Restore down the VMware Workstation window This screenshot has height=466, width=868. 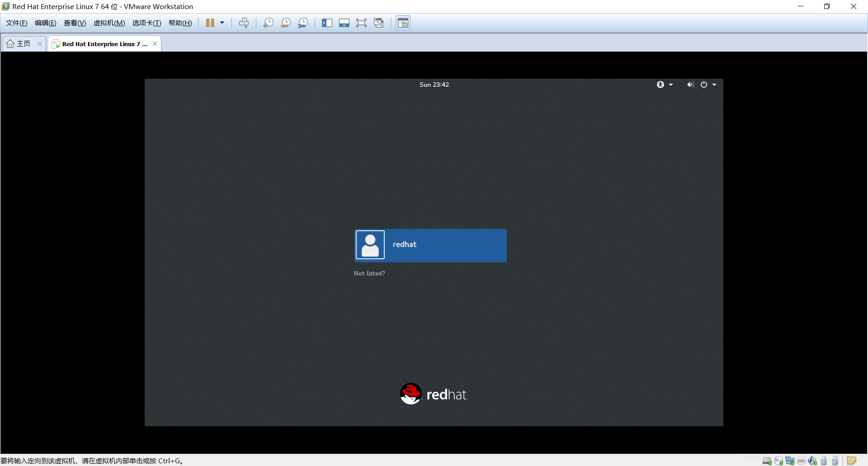827,6
